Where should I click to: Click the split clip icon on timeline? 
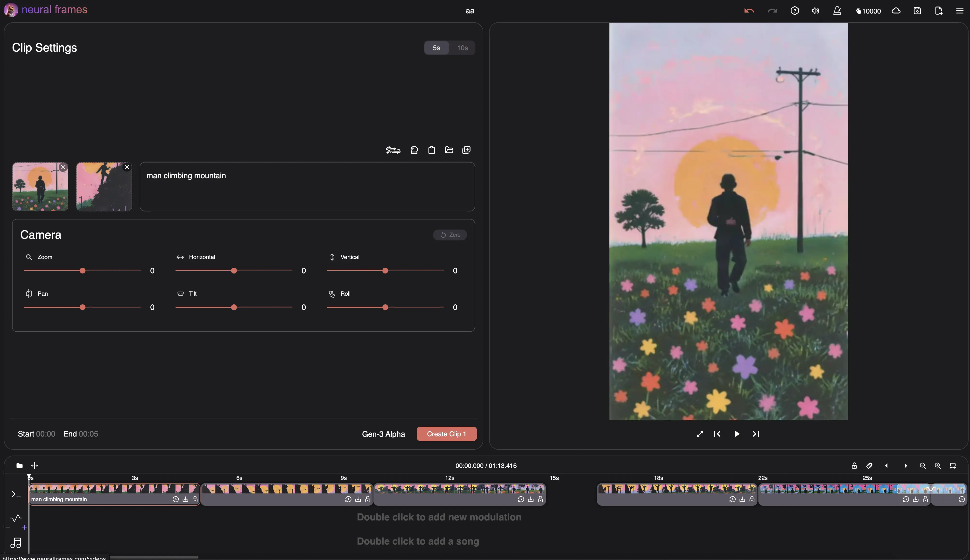click(x=34, y=466)
